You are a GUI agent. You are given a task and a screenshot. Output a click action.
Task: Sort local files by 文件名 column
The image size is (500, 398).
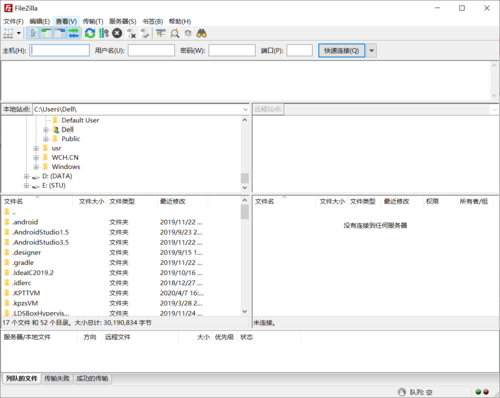tap(37, 201)
